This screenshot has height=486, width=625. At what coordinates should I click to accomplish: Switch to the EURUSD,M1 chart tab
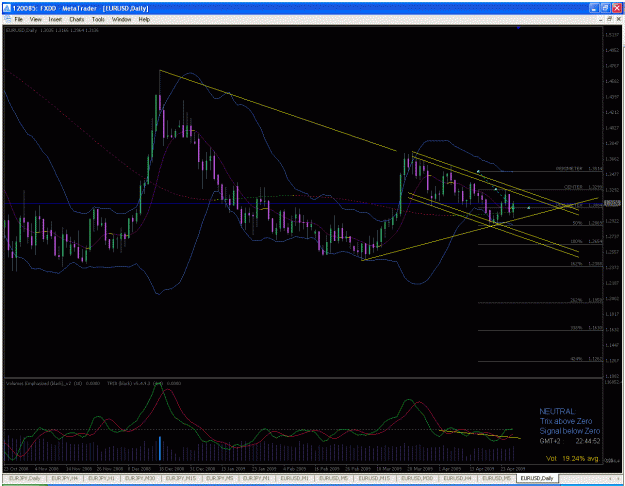(294, 478)
